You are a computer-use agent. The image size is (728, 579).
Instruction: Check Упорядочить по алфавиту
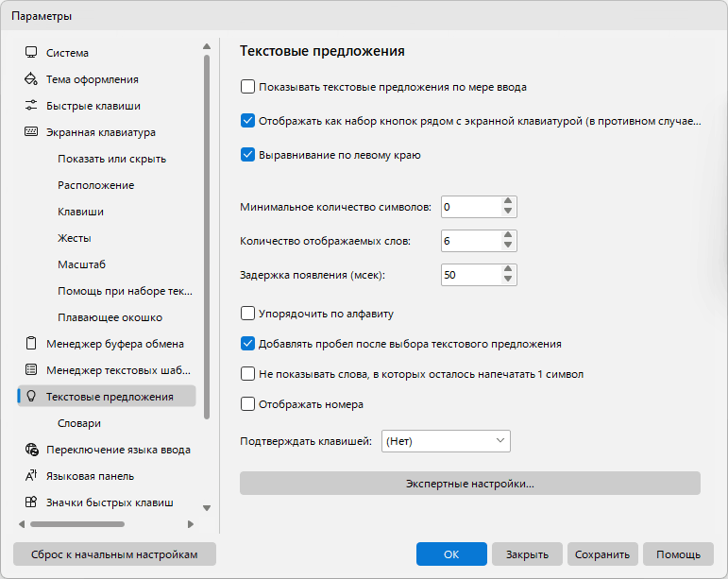[x=247, y=314]
